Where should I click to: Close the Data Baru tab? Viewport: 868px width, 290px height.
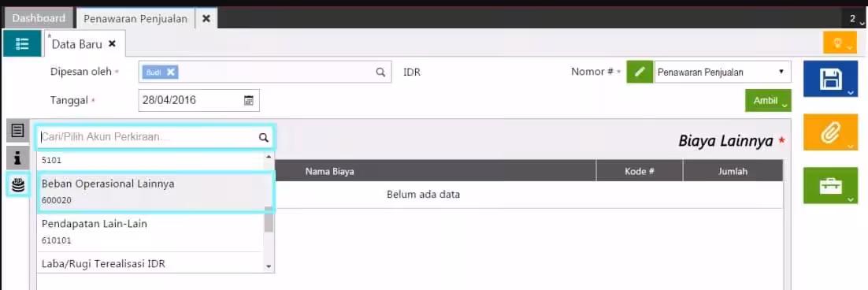[x=112, y=43]
